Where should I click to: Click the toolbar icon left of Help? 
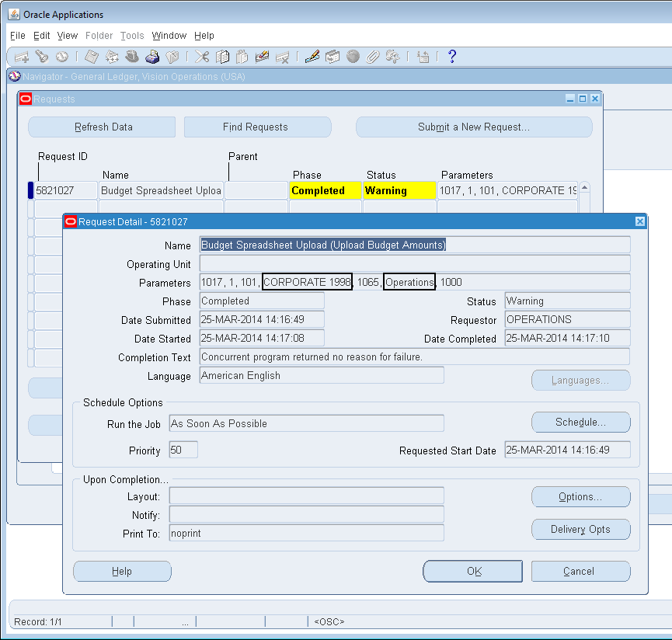pos(423,57)
